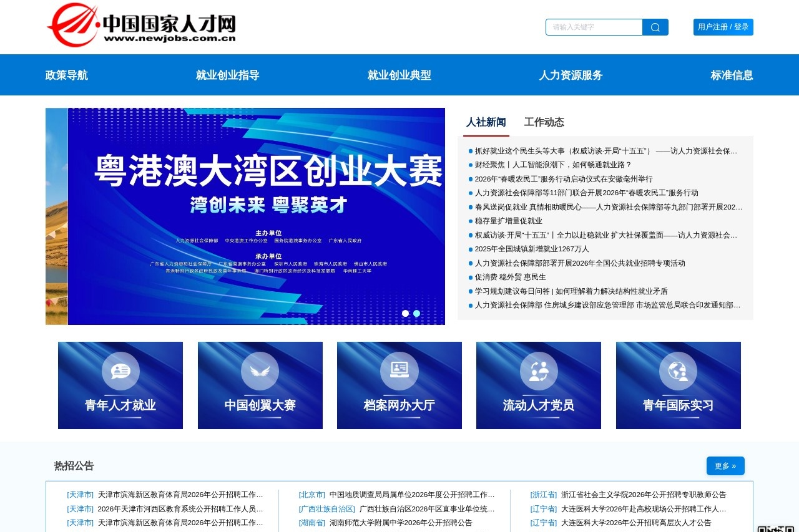The width and height of the screenshot is (799, 532).
Task: Click the 热招公告 section heading
Action: pos(74,466)
